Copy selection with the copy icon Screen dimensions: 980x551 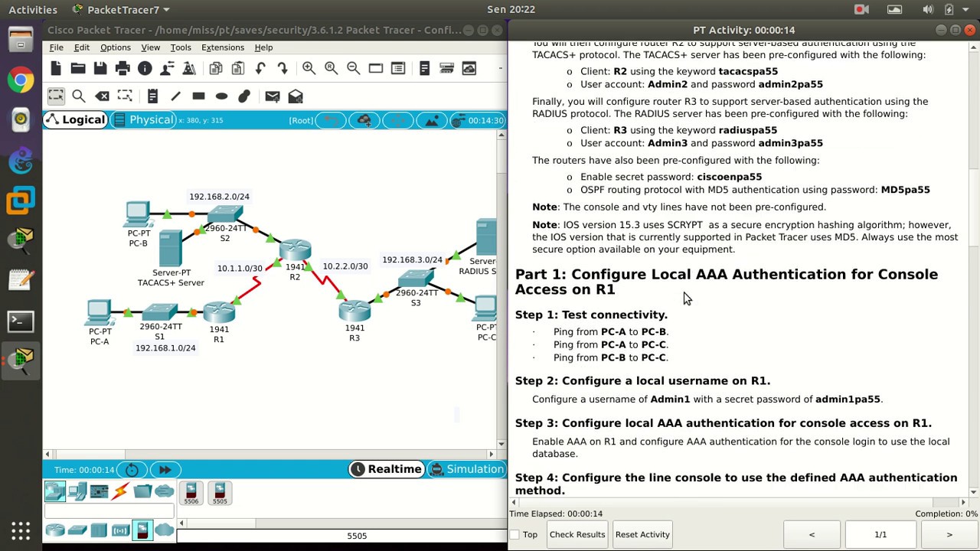coord(216,69)
